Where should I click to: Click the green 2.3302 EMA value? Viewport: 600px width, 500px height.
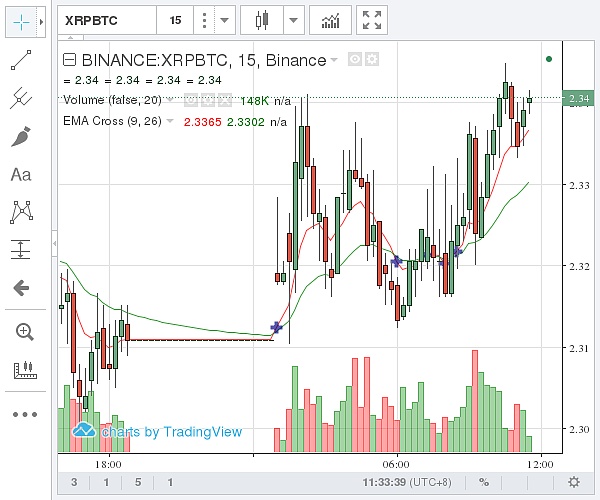(x=246, y=122)
